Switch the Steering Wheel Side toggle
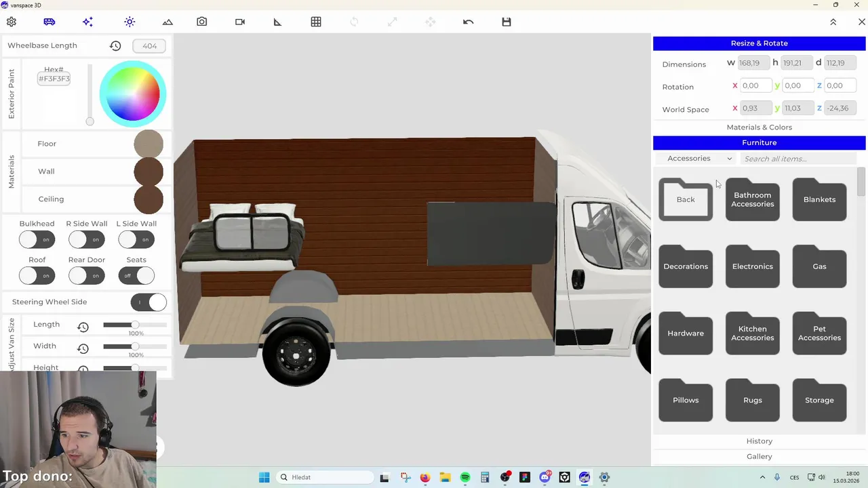 click(148, 302)
